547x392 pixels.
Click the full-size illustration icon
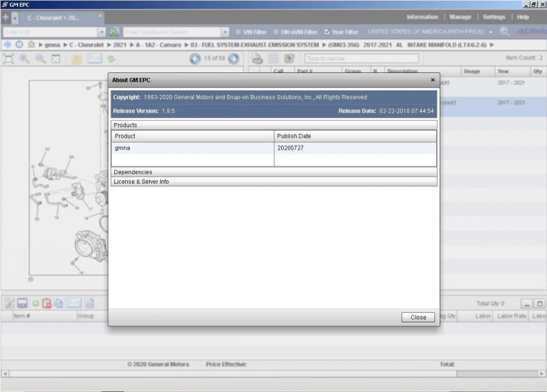coord(56,59)
